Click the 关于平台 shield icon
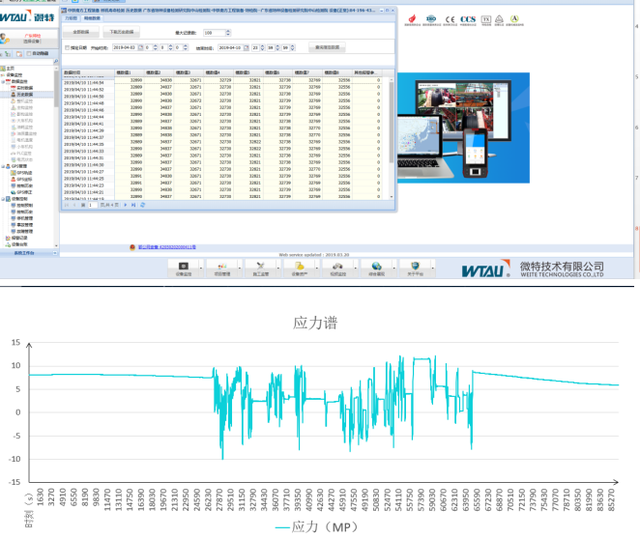The height and width of the screenshot is (538, 640). [414, 267]
